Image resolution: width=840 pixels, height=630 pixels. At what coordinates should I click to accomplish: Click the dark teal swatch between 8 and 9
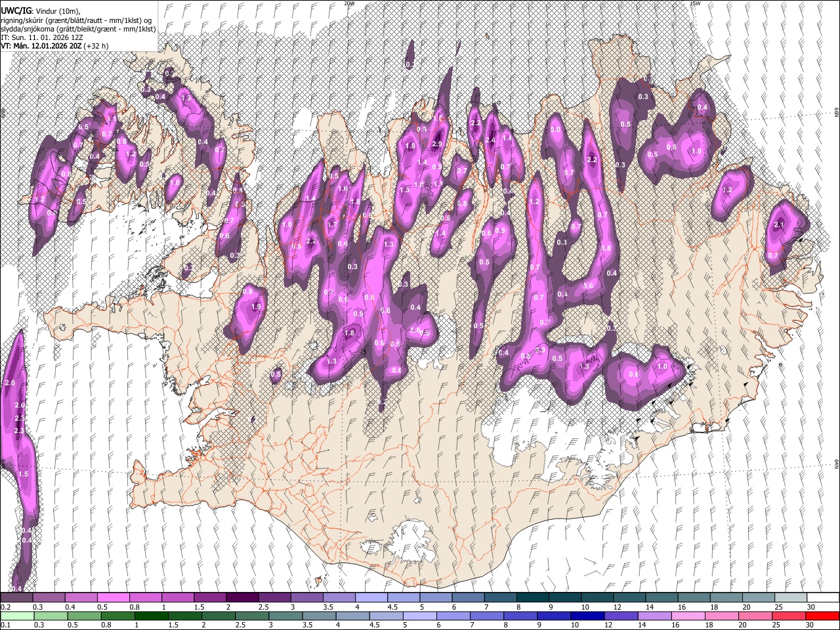532,598
